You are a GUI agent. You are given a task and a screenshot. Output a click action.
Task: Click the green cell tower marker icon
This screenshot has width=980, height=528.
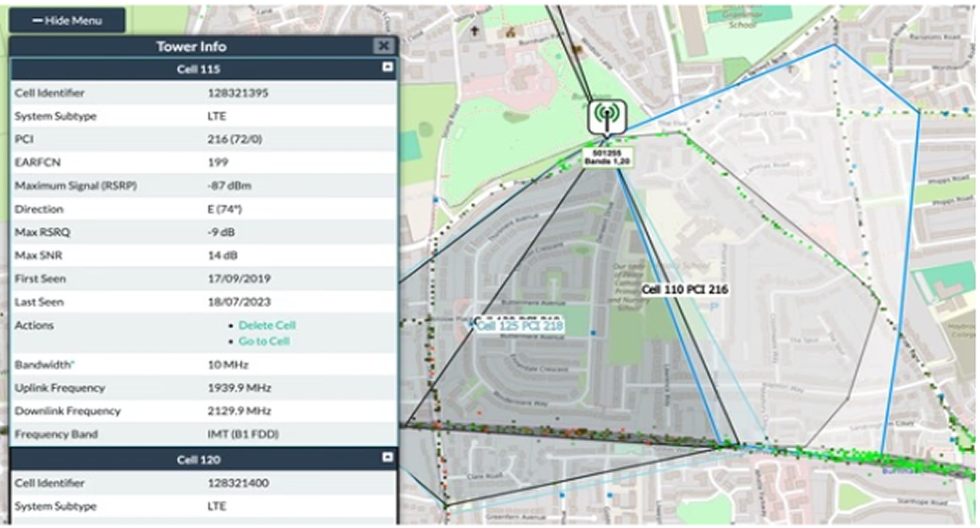point(607,116)
